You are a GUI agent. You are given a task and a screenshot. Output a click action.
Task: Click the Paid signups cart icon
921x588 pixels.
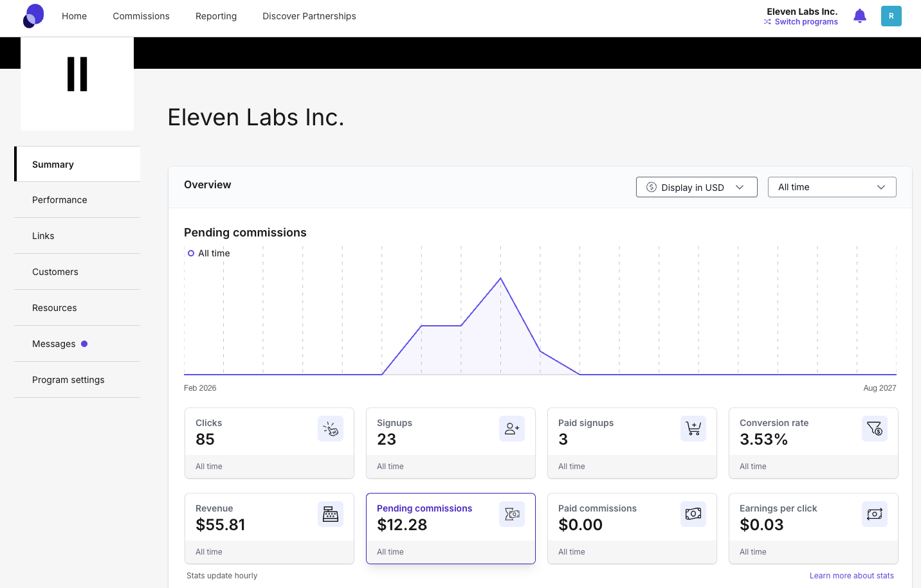[x=693, y=429]
